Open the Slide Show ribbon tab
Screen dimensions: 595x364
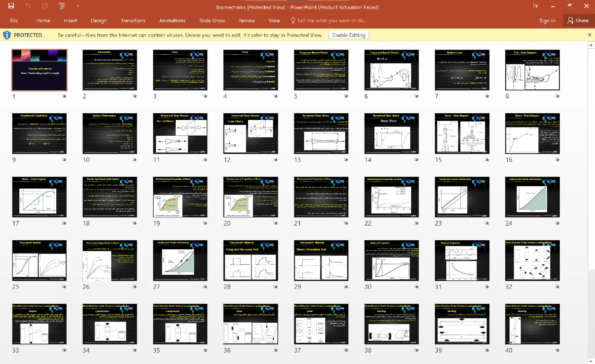pos(212,21)
